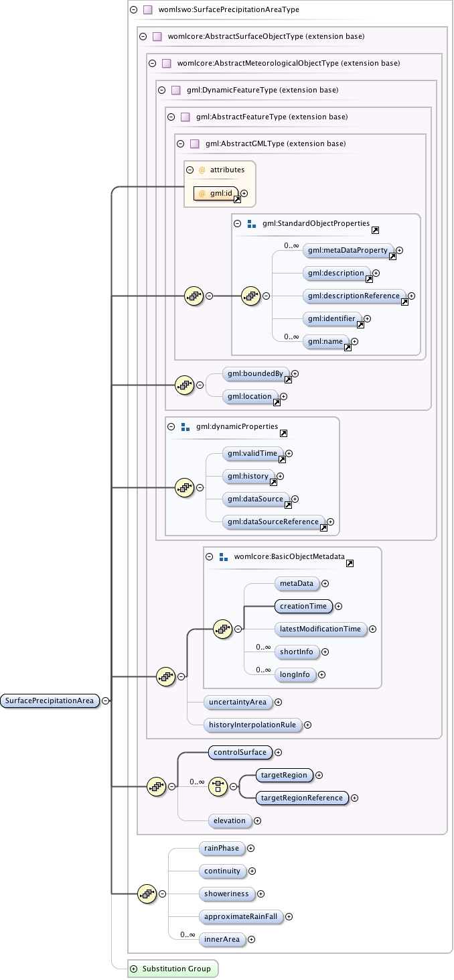The image size is (454, 980).
Task: Expand gml:dataSourceReference element
Action: pos(330,522)
